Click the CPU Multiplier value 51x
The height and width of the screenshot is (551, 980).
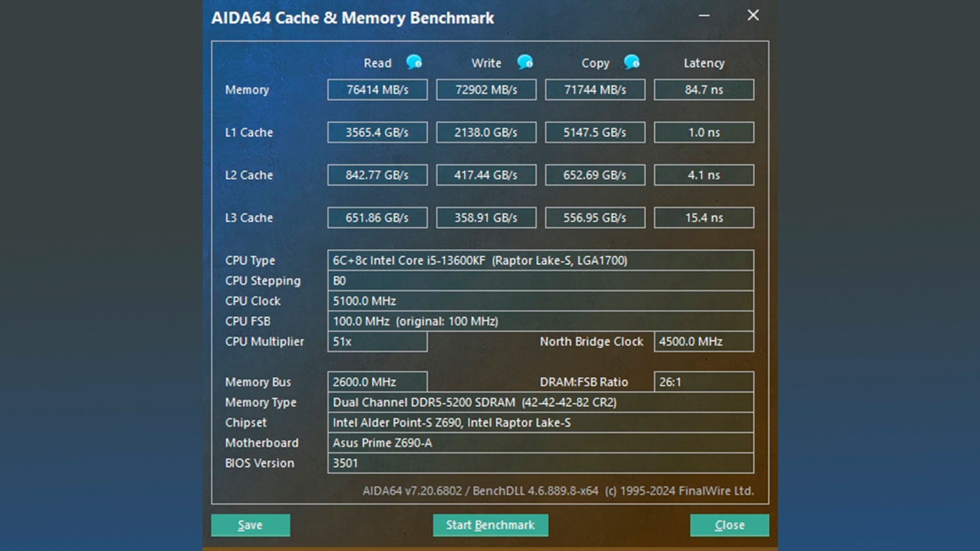click(x=377, y=342)
